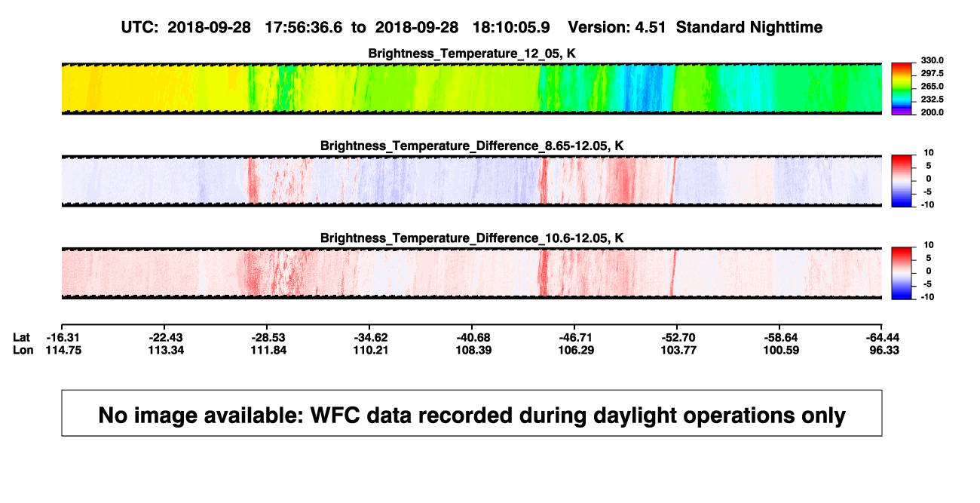Click the rainbow color scale for Brightness_Temperature_12_05
The height and width of the screenshot is (503, 980).
coord(902,88)
